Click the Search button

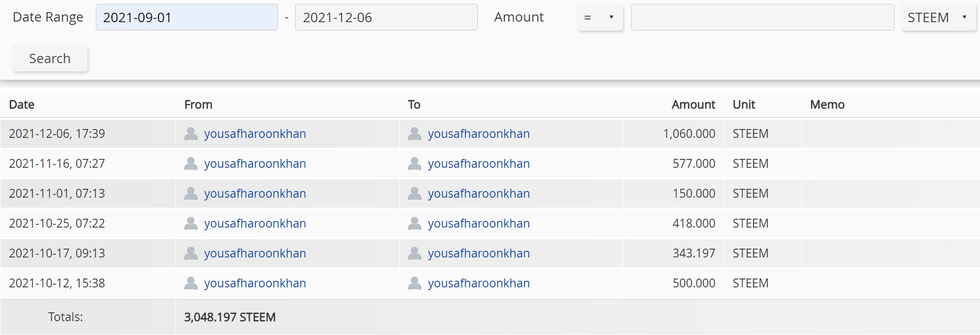click(x=50, y=58)
